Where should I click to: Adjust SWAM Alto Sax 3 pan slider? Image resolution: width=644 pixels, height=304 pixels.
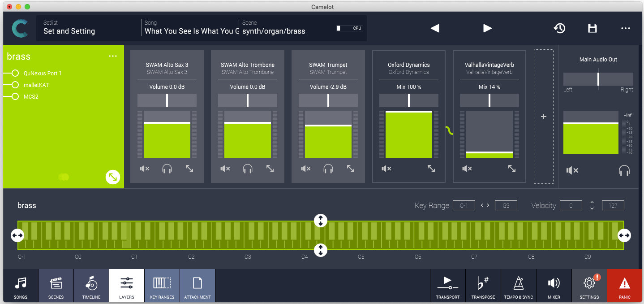click(167, 100)
